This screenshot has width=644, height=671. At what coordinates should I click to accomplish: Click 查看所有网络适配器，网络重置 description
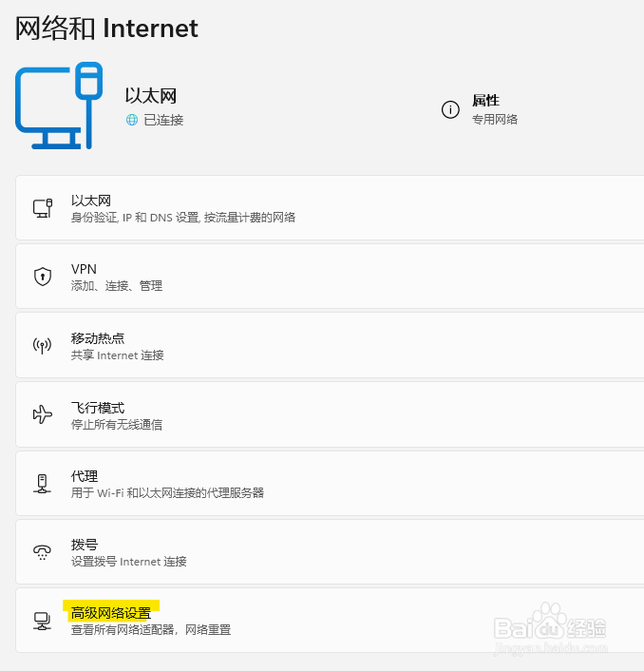151,630
